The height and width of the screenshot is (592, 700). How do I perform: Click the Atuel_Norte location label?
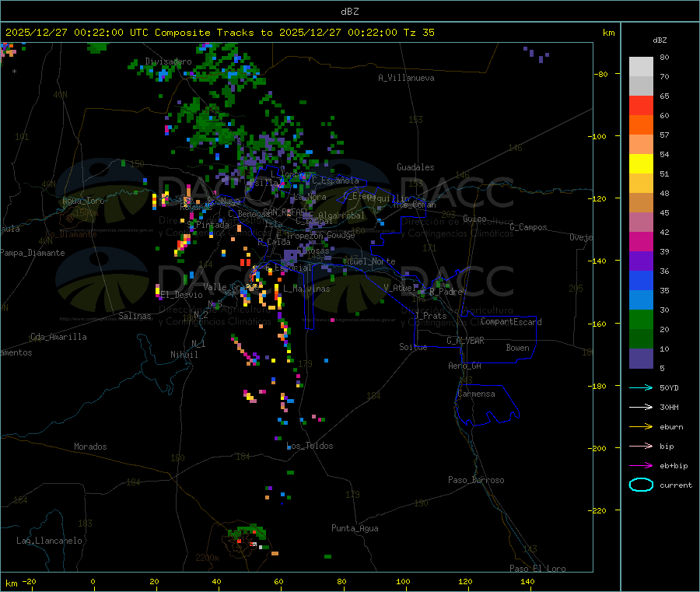[369, 261]
